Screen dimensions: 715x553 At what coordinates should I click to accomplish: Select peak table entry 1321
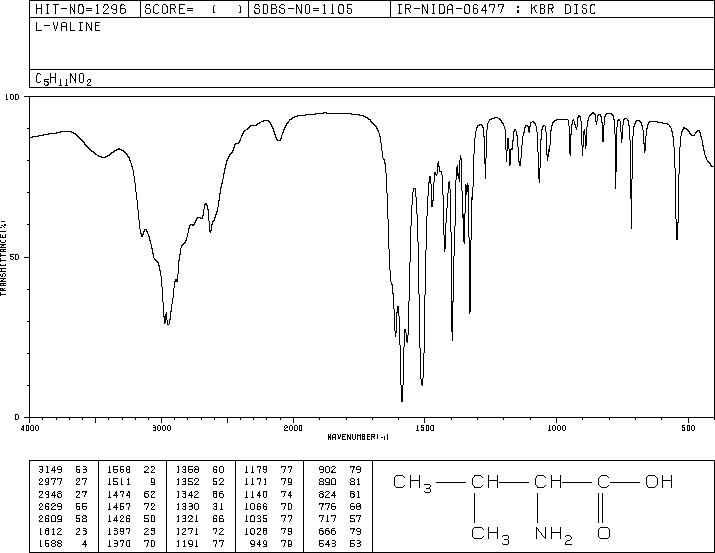click(187, 519)
